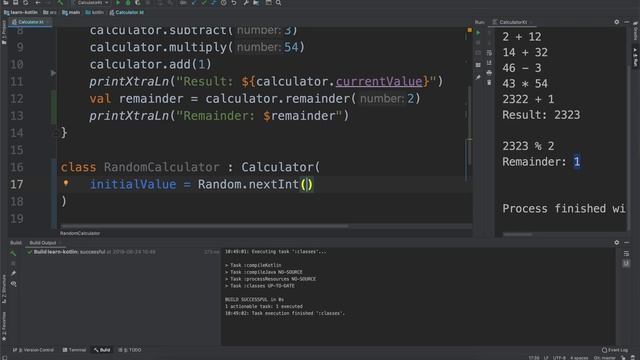Select learn-kotlin in the breadcrumb bar
The width and height of the screenshot is (640, 360).
[x=21, y=12]
